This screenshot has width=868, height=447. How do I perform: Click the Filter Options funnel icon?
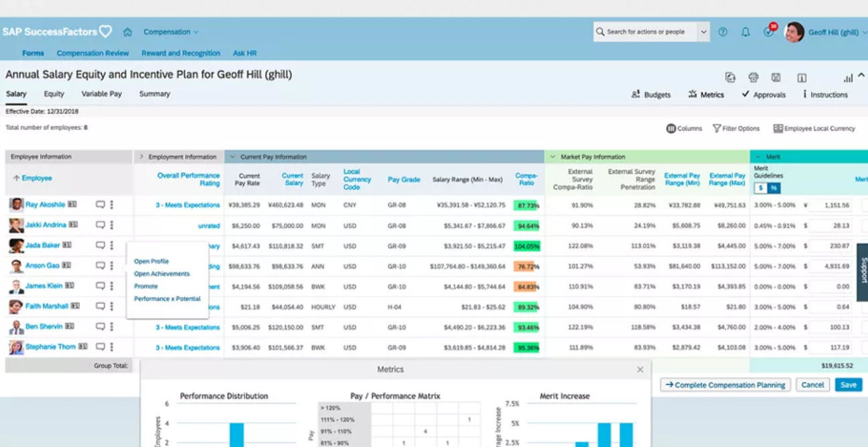click(x=718, y=128)
